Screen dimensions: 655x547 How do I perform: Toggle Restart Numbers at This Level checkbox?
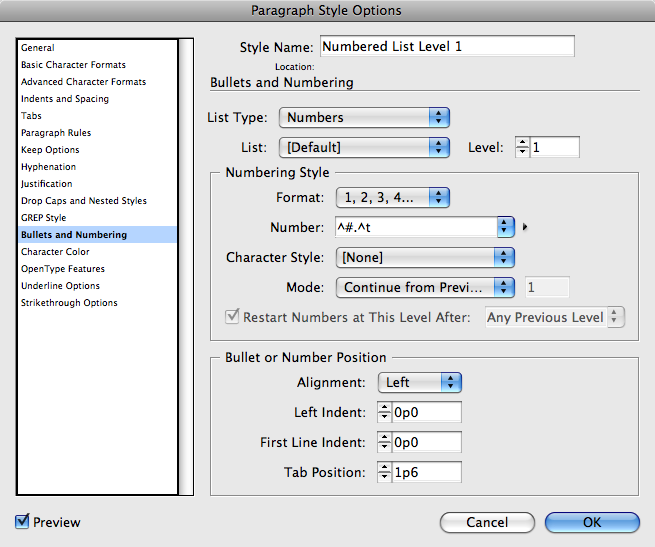pos(233,317)
